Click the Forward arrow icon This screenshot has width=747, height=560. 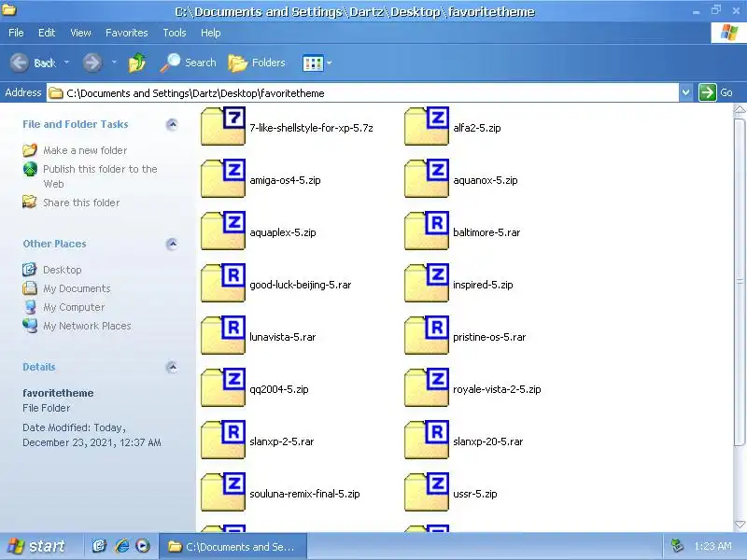click(92, 63)
